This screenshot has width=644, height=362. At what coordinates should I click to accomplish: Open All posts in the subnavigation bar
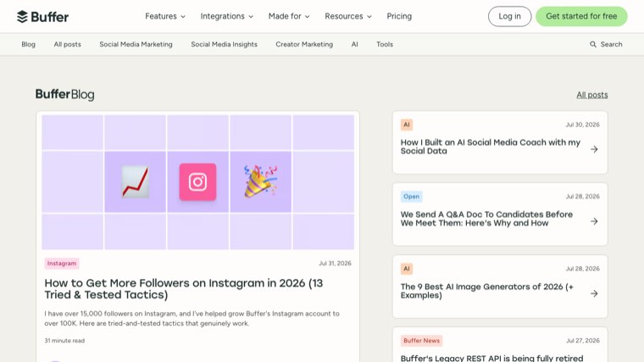(x=67, y=44)
